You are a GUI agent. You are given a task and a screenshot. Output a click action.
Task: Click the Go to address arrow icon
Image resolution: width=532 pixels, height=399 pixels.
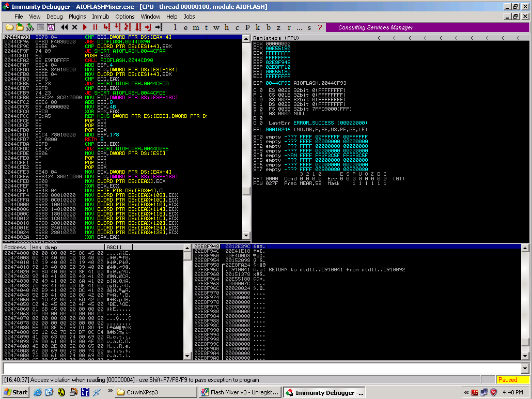tap(159, 27)
